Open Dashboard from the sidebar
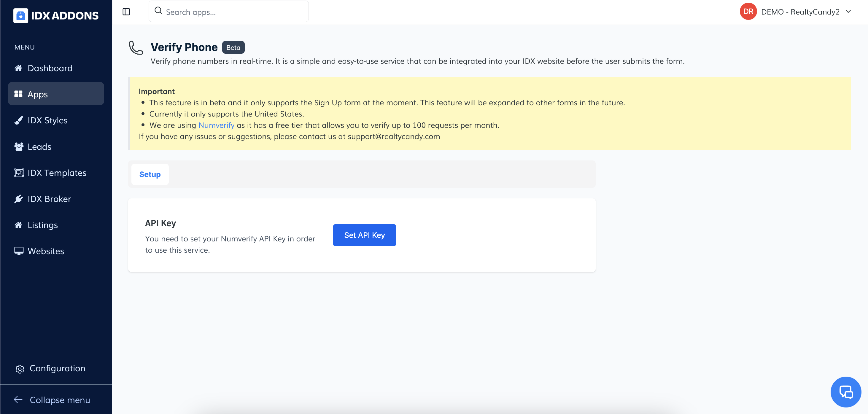868x414 pixels. 50,68
